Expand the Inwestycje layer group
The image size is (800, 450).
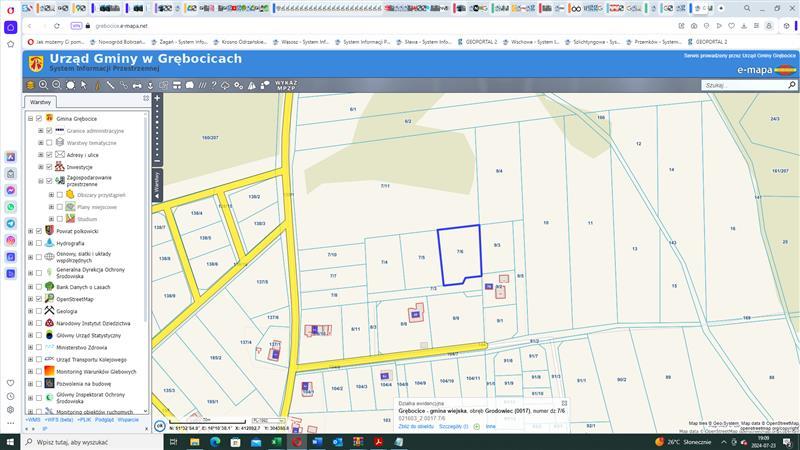[x=40, y=167]
